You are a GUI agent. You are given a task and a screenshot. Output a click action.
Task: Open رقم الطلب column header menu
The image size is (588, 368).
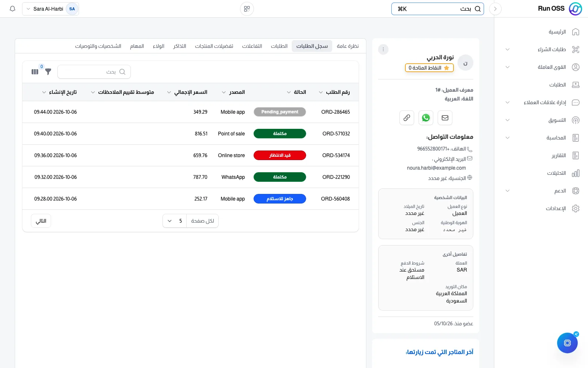(321, 92)
